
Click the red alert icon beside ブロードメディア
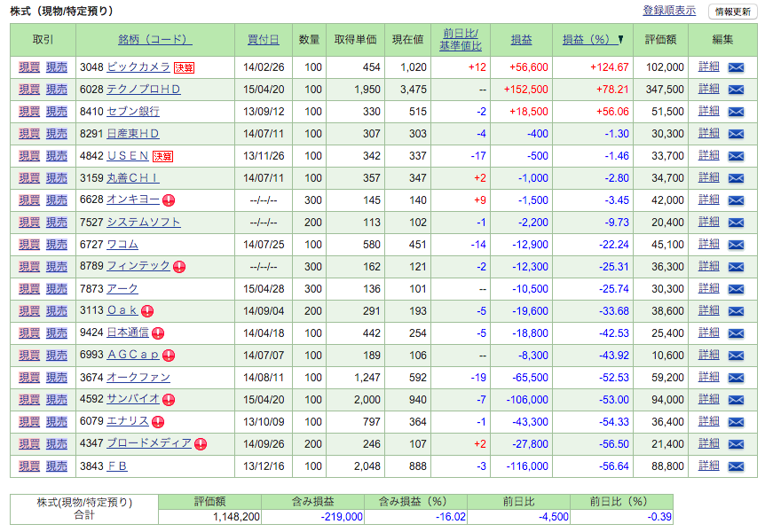(201, 444)
